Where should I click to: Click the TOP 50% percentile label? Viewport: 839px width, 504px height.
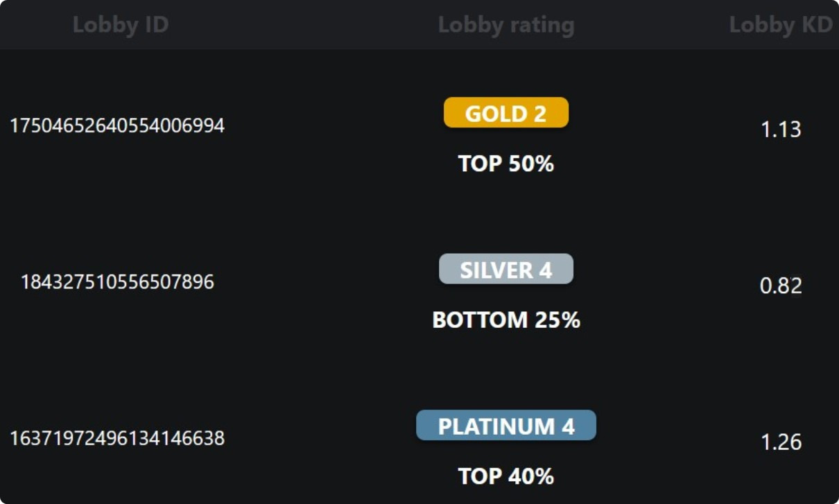pos(506,164)
